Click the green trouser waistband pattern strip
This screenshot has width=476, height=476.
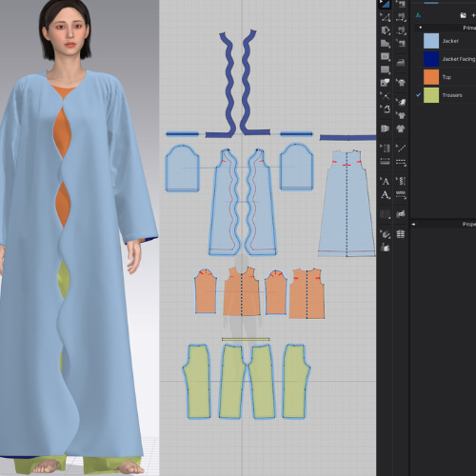pyautogui.click(x=246, y=339)
